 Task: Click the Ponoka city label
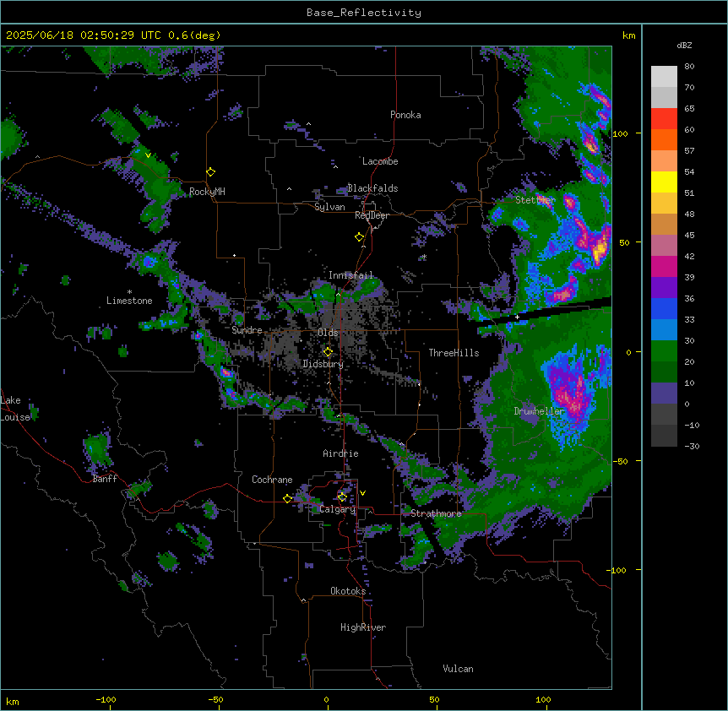(x=405, y=115)
